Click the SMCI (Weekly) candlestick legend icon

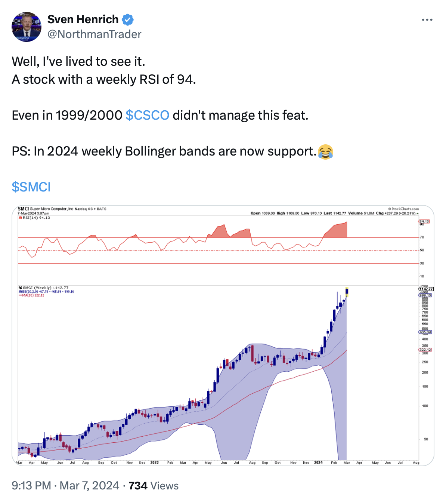pyautogui.click(x=20, y=288)
